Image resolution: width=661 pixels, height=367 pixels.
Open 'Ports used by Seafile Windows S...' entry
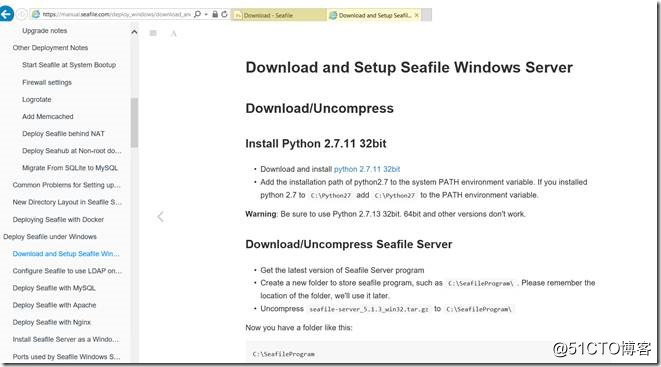pos(67,357)
